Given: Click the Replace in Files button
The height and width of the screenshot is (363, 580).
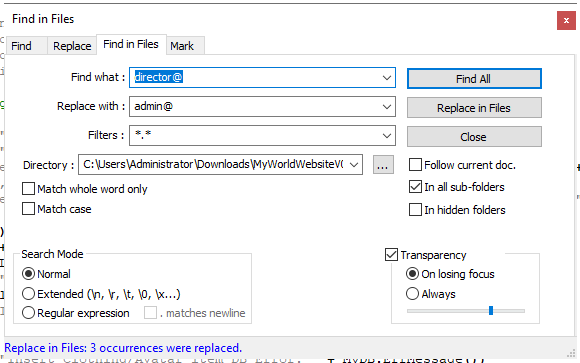Looking at the screenshot, I should [474, 108].
